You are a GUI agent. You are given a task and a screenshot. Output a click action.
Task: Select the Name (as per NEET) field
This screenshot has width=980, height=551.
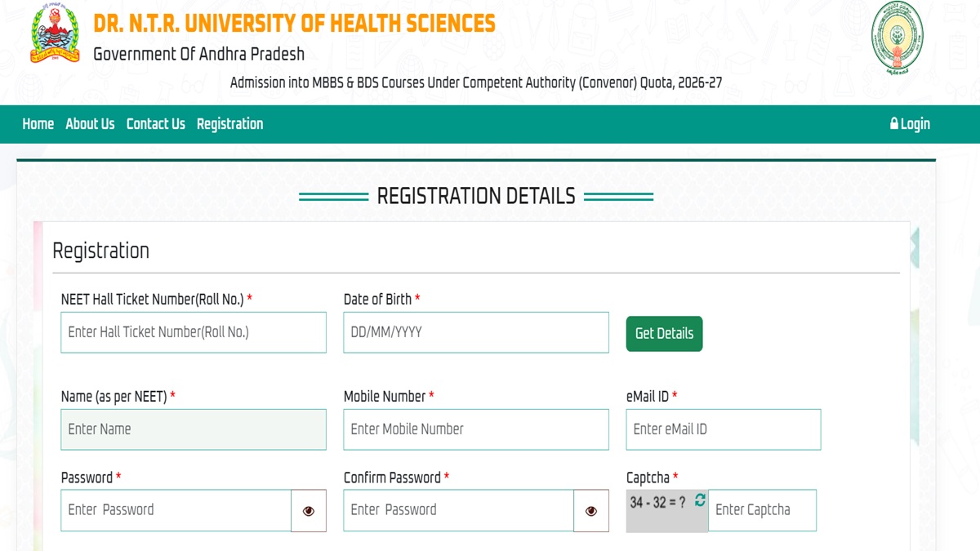coord(194,429)
